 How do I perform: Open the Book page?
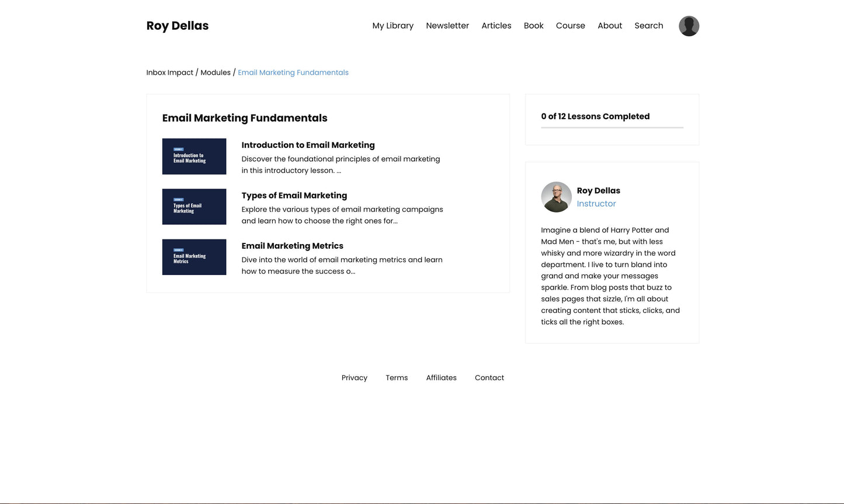coord(533,26)
